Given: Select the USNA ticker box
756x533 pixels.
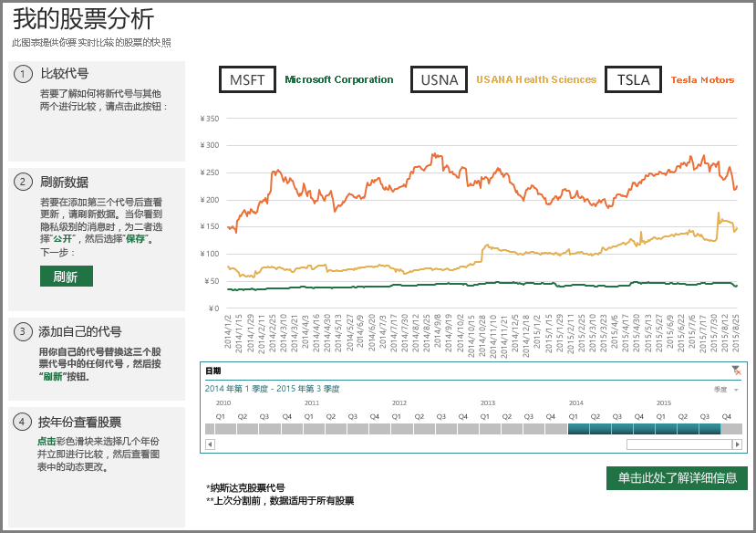Looking at the screenshot, I should pyautogui.click(x=439, y=79).
